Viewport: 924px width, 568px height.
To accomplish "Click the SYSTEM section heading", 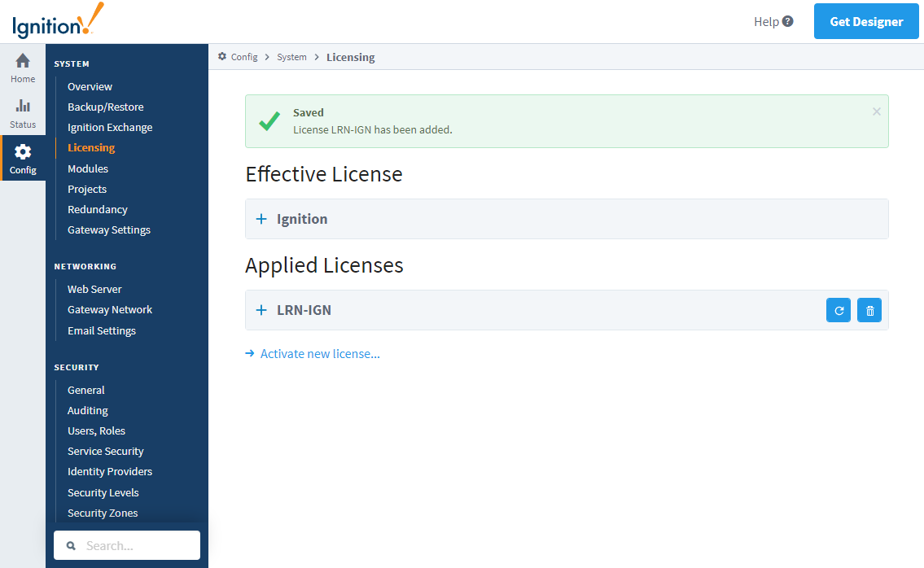I will [x=72, y=63].
